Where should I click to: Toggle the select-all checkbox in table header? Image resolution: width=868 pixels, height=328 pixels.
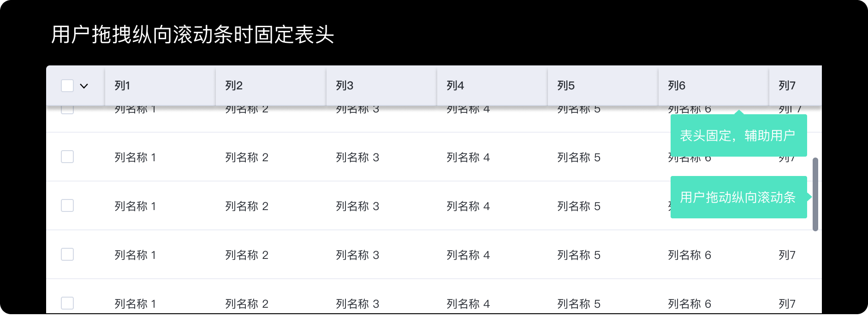[67, 86]
